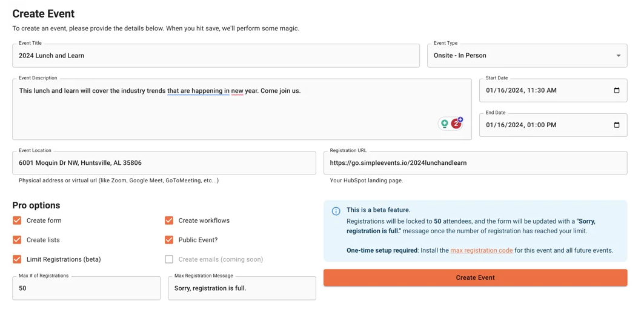Uncheck the Create workflows option
Image resolution: width=644 pixels, height=312 pixels.
[169, 221]
